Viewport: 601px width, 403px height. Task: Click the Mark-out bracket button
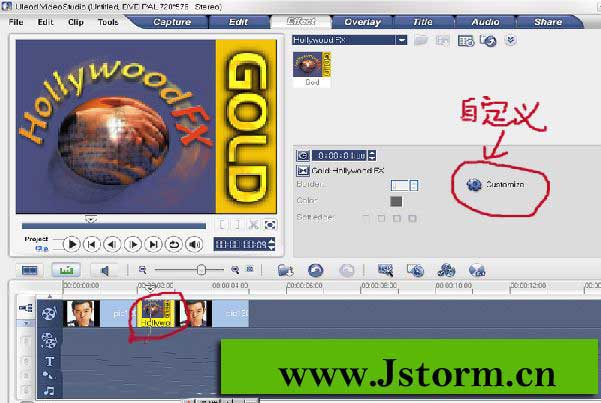[237, 225]
